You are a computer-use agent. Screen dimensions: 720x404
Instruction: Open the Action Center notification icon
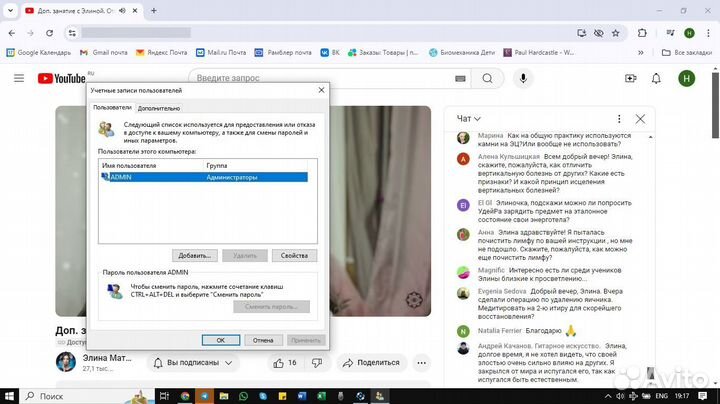coord(702,396)
